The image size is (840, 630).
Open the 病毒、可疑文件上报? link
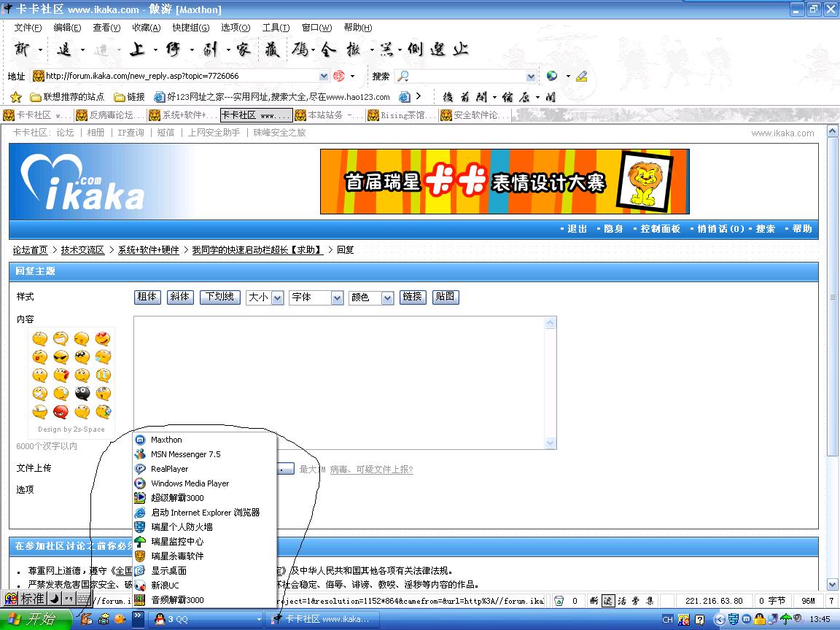(371, 470)
